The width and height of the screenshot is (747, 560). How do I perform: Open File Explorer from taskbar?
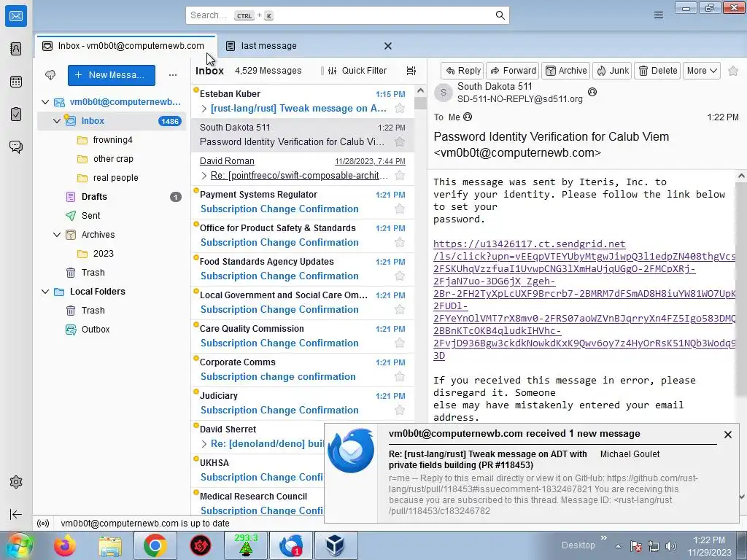click(110, 545)
